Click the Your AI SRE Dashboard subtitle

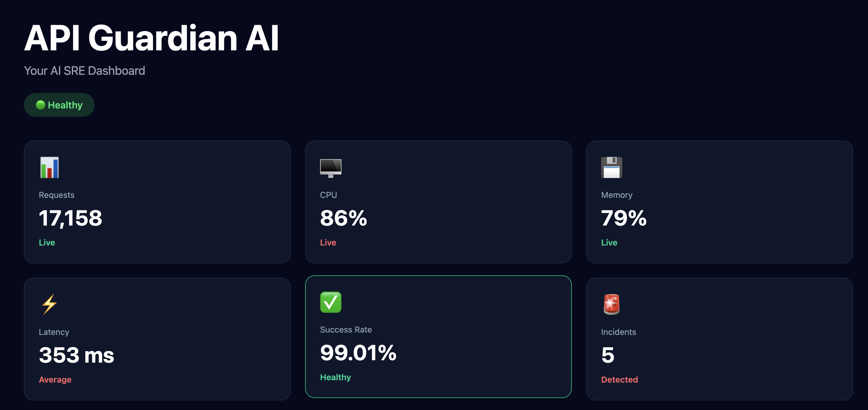click(x=85, y=71)
